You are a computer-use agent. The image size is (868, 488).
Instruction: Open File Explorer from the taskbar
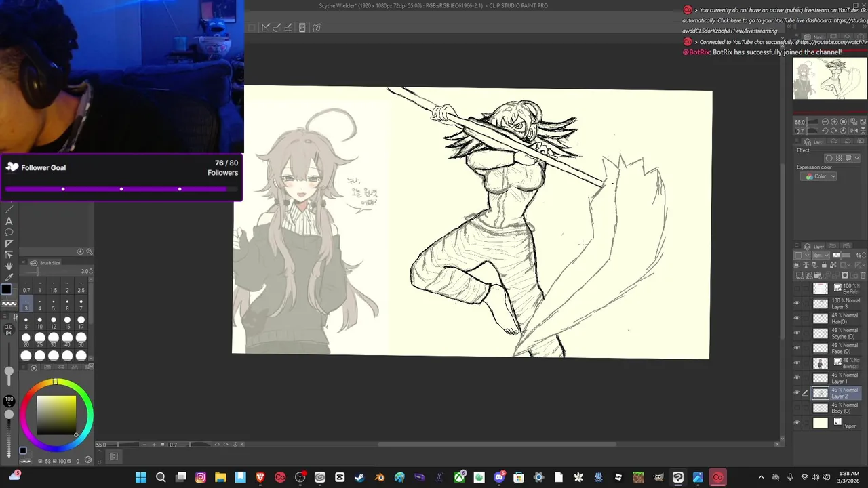tap(220, 477)
